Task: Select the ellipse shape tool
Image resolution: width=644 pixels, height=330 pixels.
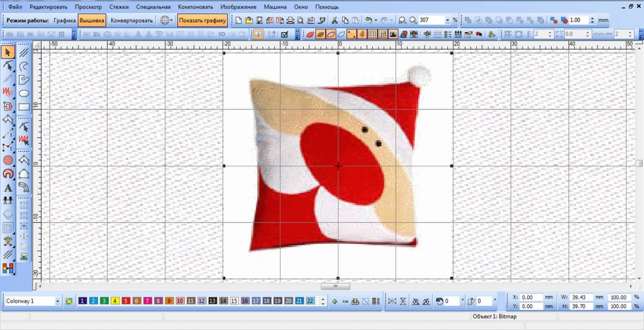Action: [24, 93]
